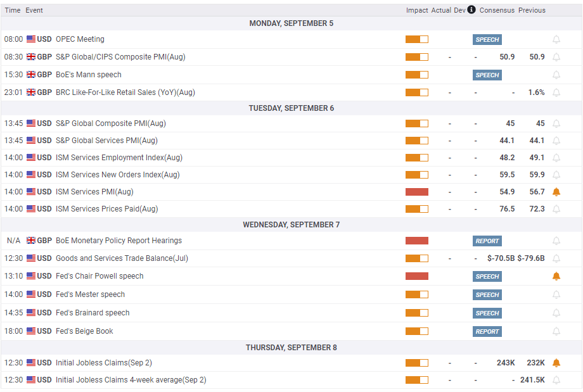Image resolution: width=583 pixels, height=392 pixels.
Task: Click US flag icon beside ISM Services Prices Paid
Action: click(31, 209)
